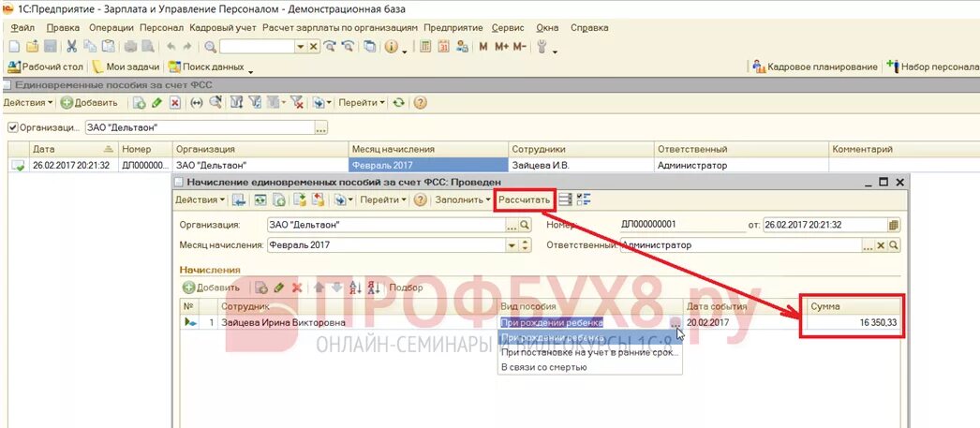The image size is (980, 428).
Task: Open Мои задачи panel
Action: (126, 66)
